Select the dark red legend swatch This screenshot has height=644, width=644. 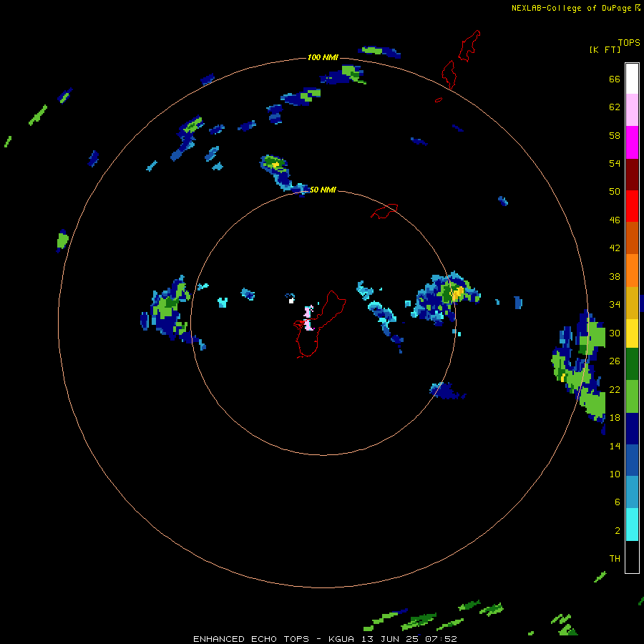coord(632,174)
